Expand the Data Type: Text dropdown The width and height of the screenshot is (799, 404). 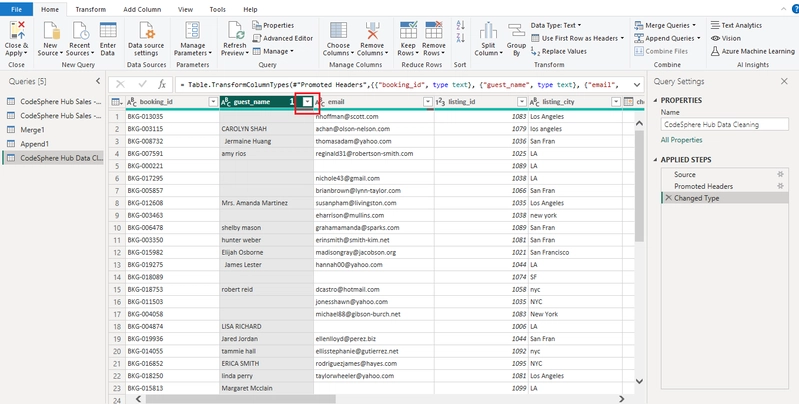point(556,25)
